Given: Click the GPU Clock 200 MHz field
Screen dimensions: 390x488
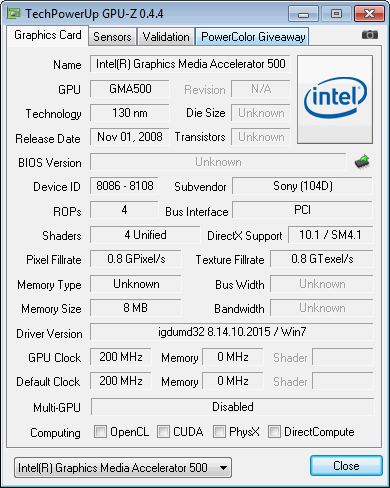Looking at the screenshot, I should click(x=121, y=357).
